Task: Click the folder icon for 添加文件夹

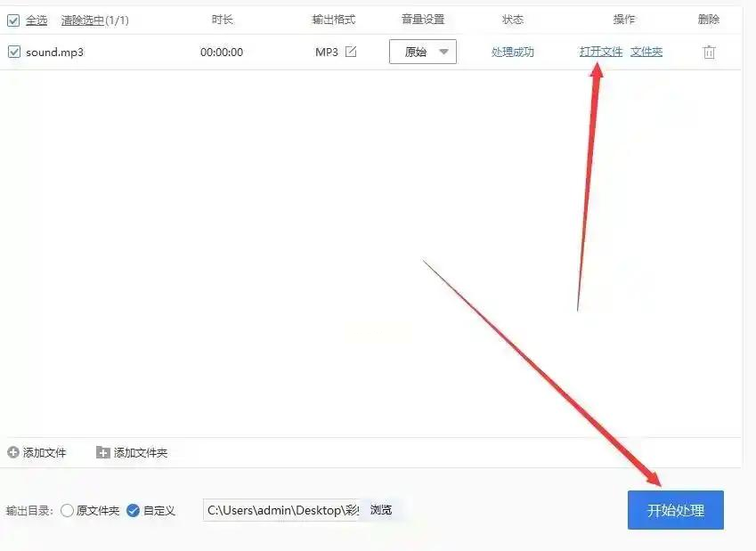Action: click(102, 452)
